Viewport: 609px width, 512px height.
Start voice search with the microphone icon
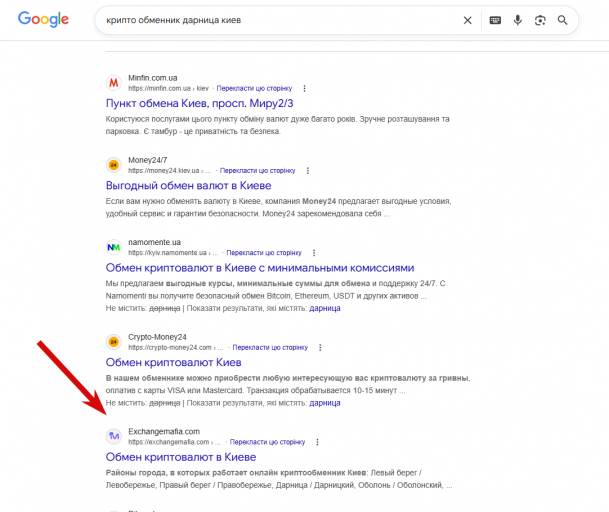[518, 20]
